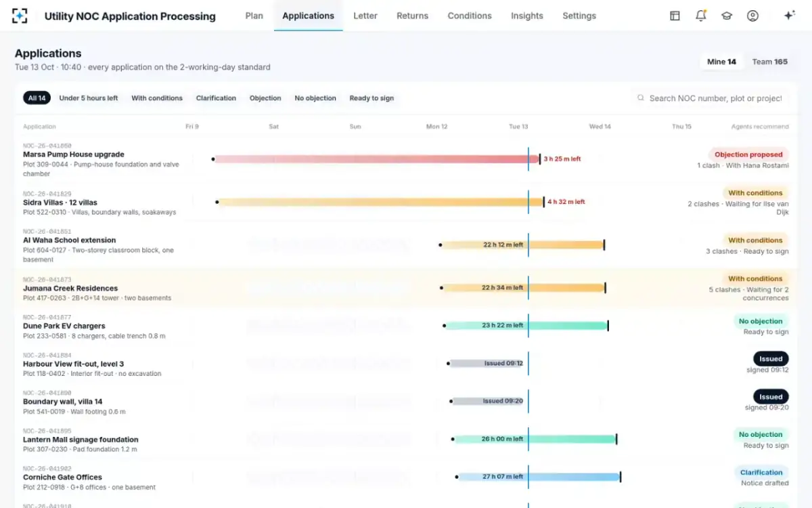The width and height of the screenshot is (812, 508).
Task: Open the Insights tab
Action: click(526, 16)
